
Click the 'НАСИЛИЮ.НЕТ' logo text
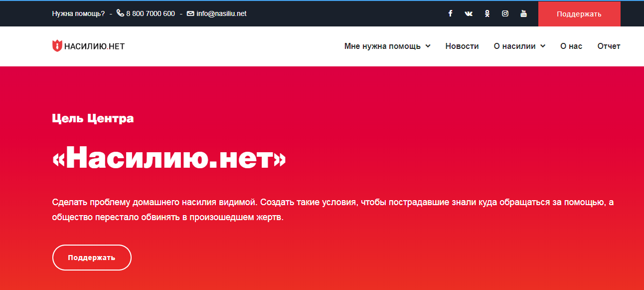[x=95, y=46]
